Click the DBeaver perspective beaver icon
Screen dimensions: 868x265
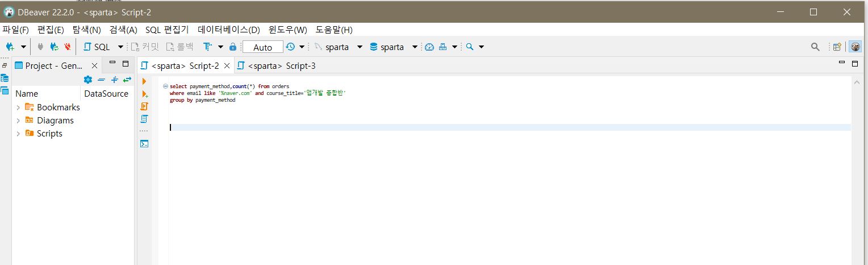click(854, 47)
